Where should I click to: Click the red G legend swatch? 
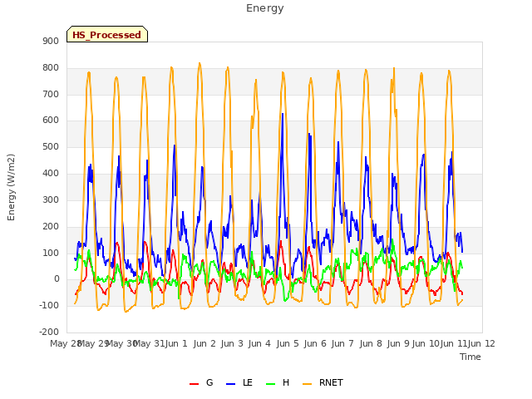(x=194, y=384)
